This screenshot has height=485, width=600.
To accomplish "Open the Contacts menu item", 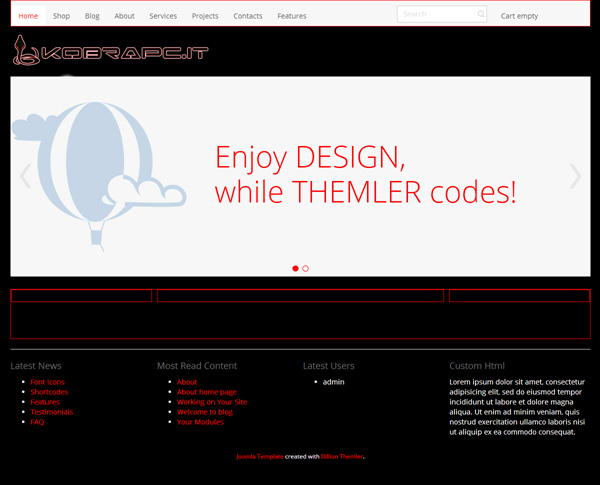I will pos(248,16).
